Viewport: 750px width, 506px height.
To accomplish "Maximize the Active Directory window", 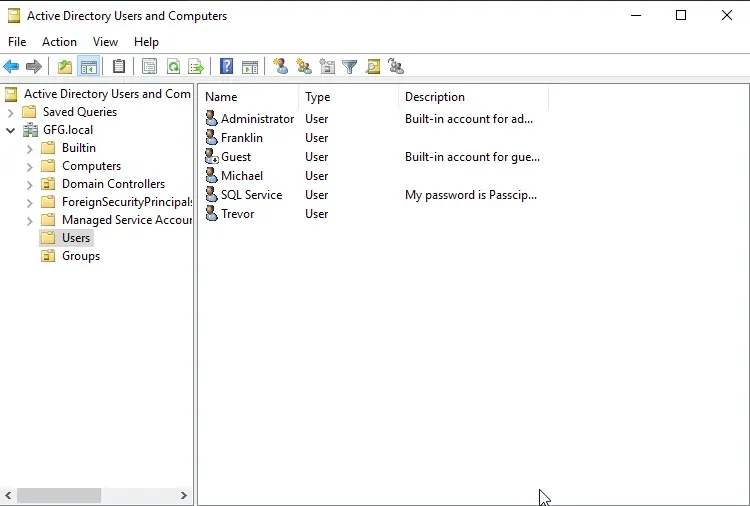I will tap(681, 15).
